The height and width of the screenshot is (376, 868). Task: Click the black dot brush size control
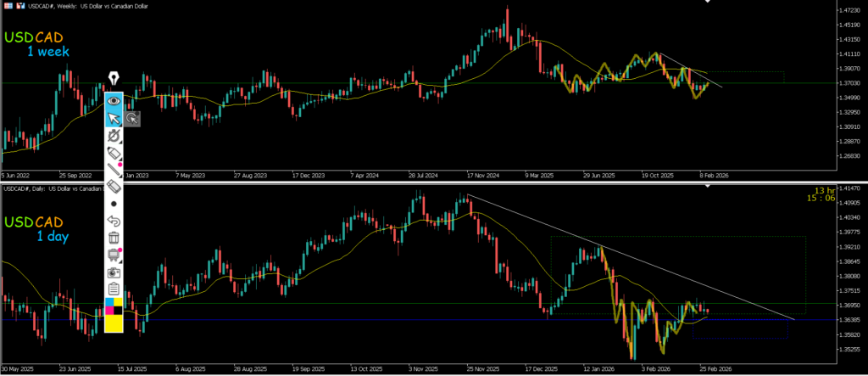click(x=114, y=205)
